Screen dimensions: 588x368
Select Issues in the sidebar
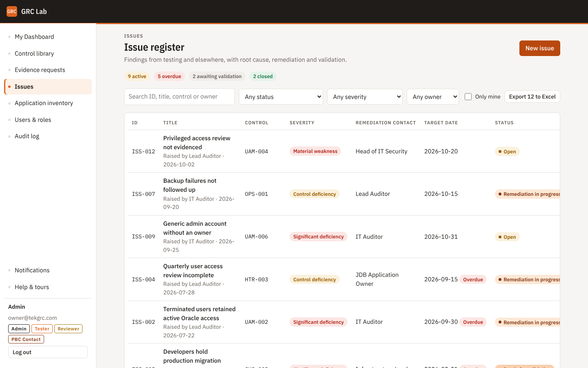point(48,87)
